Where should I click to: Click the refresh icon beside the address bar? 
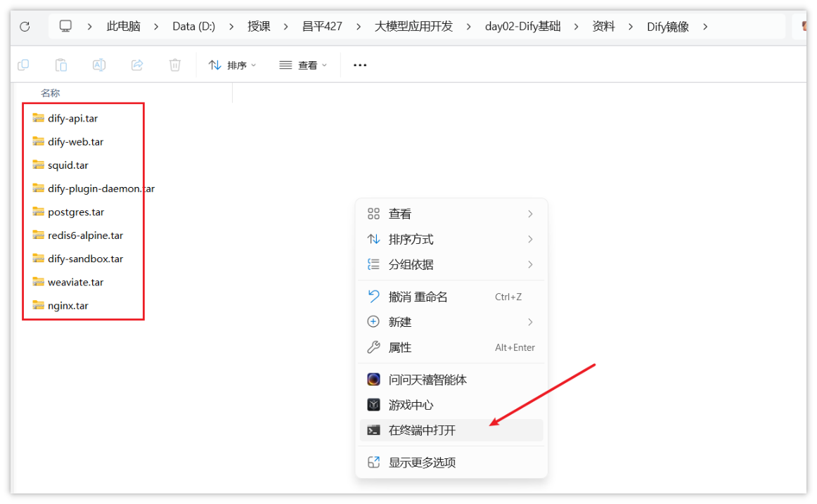click(25, 27)
